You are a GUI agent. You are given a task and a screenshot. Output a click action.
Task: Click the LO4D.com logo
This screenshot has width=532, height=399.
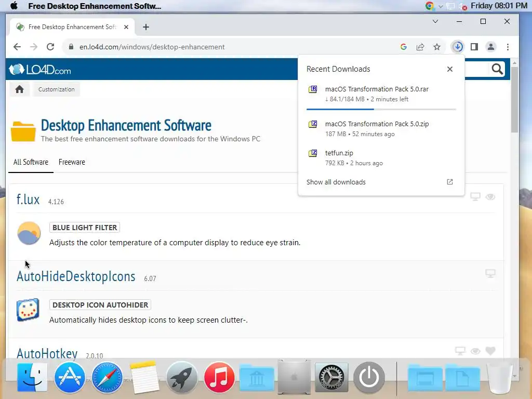coord(40,70)
